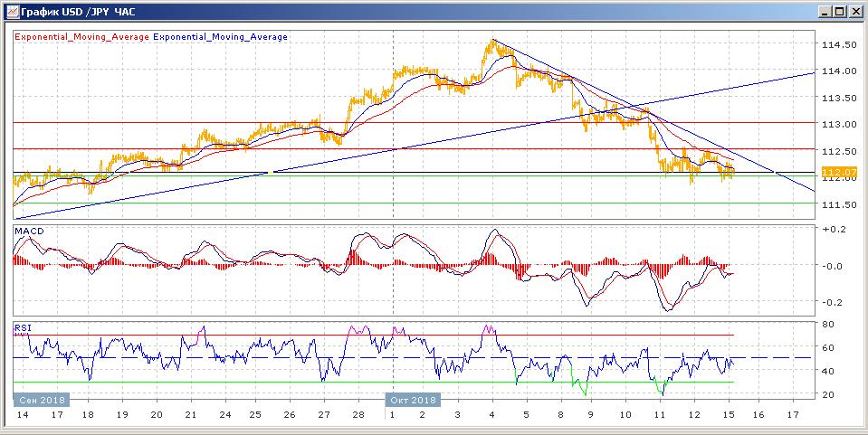Close the USD/JPY chart window
Viewport: 868px width, 435px height.
click(x=855, y=11)
